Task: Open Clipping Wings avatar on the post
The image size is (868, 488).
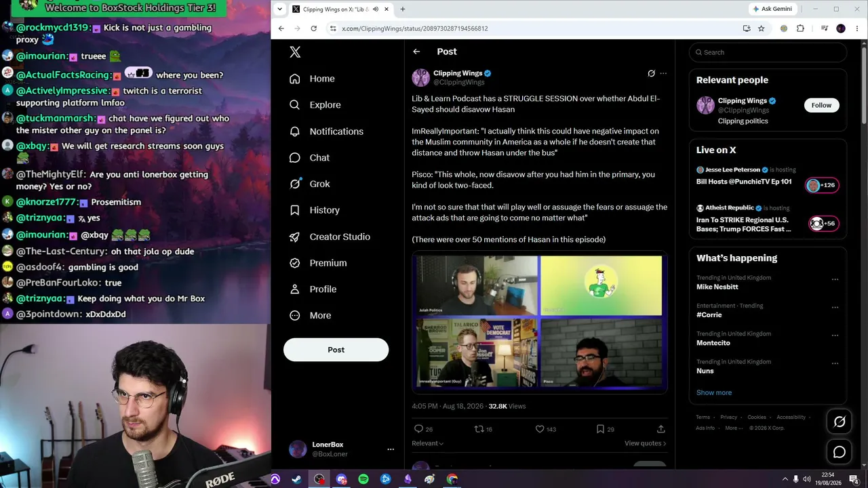Action: pyautogui.click(x=420, y=77)
